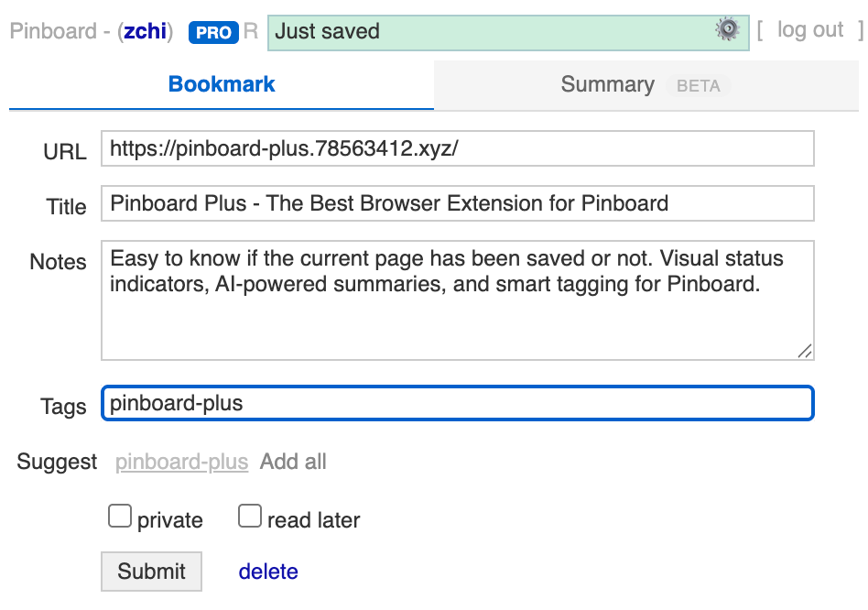Viewport: 868px width, 610px height.
Task: Click into the Title field
Action: [457, 203]
